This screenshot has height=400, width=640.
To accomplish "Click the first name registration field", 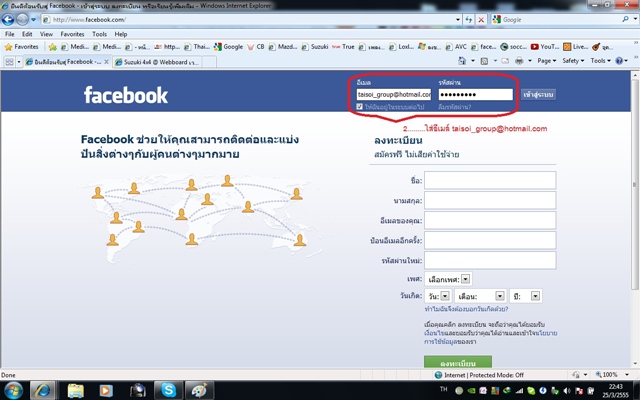I will 489,180.
